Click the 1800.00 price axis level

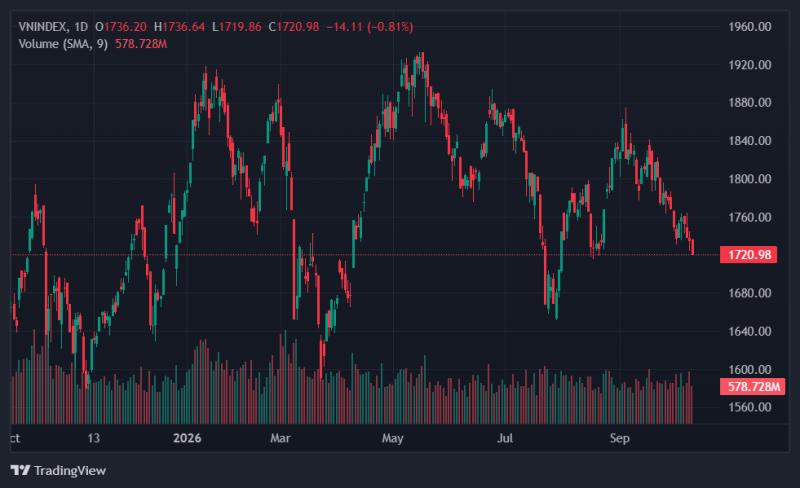pos(749,179)
